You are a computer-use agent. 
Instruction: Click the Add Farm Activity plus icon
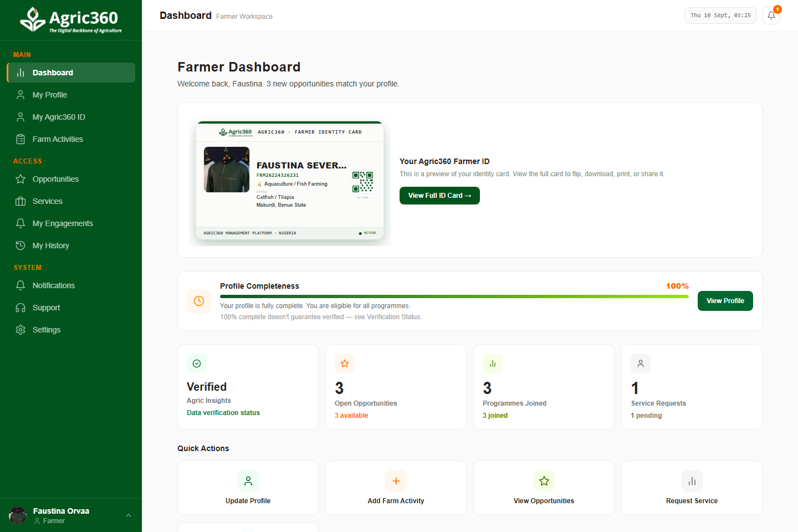[396, 481]
